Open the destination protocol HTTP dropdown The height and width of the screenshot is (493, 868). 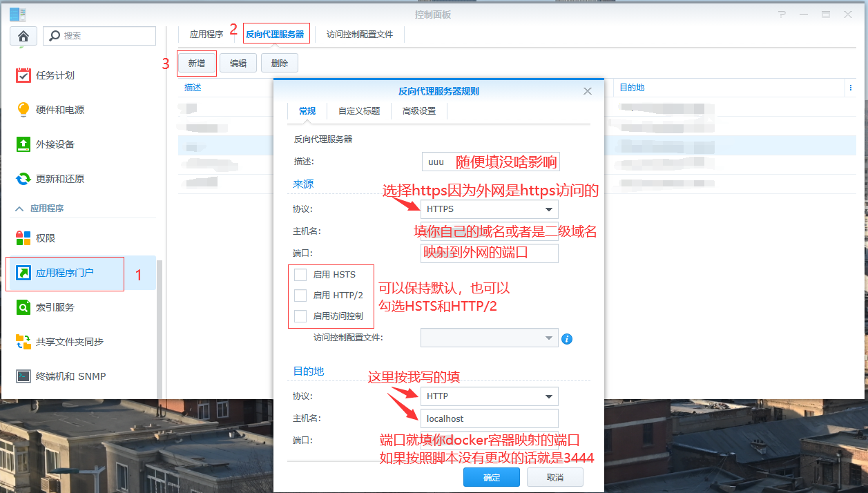pyautogui.click(x=489, y=396)
